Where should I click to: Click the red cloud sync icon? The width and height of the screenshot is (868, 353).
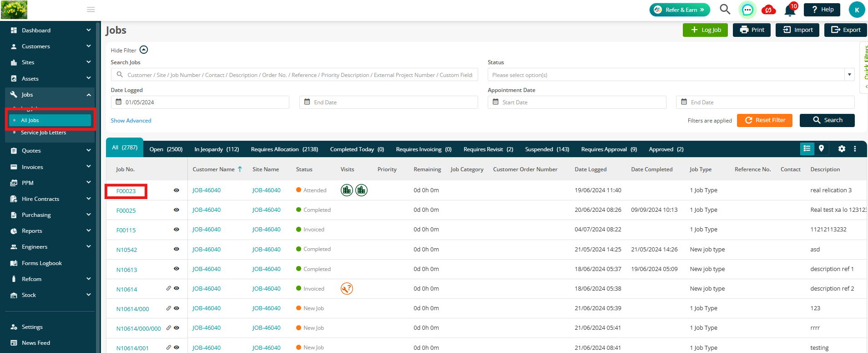click(769, 10)
